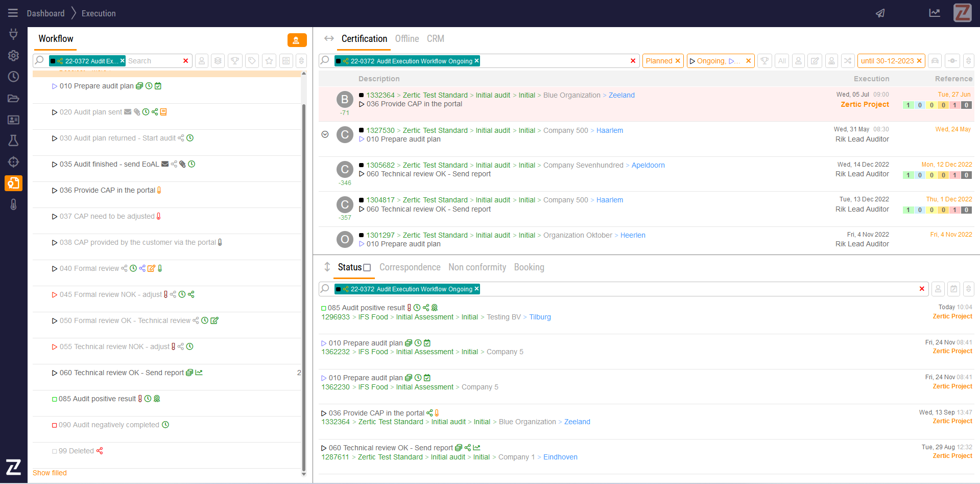Toggle the Status checkbox

pyautogui.click(x=367, y=268)
